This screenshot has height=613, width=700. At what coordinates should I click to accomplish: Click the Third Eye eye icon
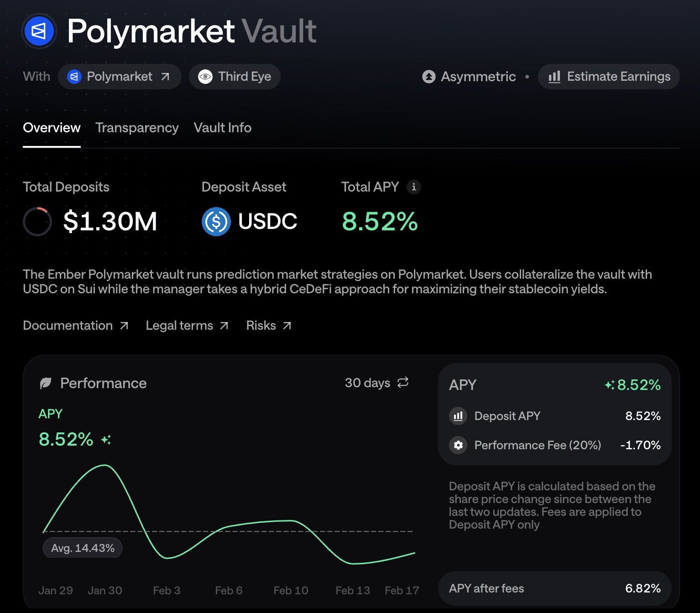click(205, 77)
